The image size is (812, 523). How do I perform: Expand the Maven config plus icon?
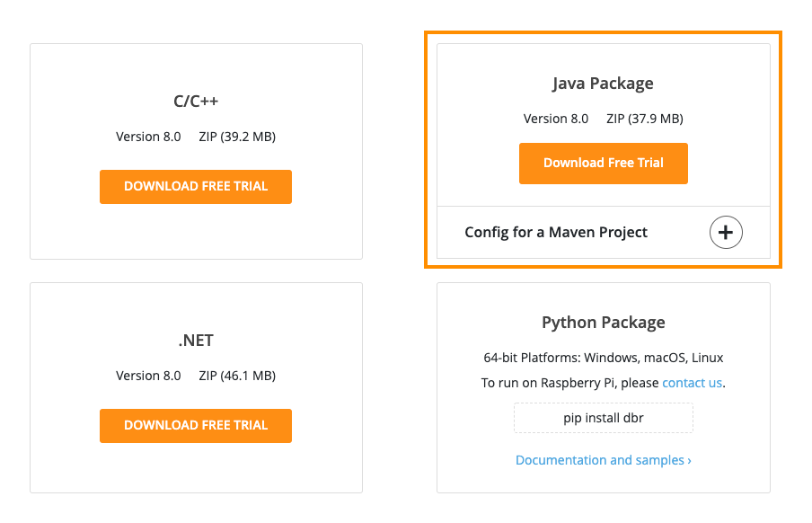coord(726,233)
